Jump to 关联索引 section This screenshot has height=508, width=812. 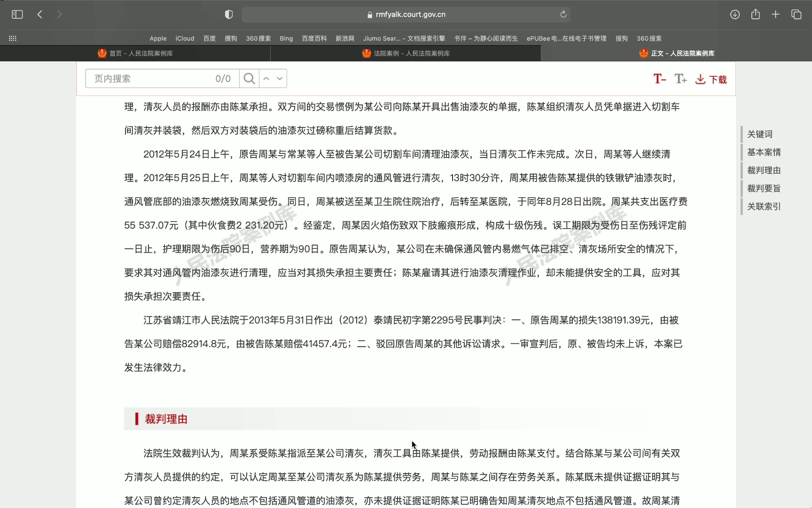point(764,206)
